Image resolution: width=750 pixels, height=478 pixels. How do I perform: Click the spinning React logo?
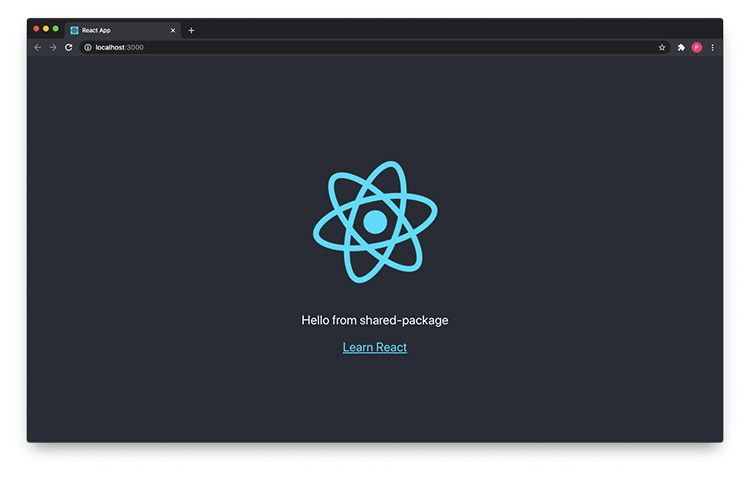click(375, 222)
